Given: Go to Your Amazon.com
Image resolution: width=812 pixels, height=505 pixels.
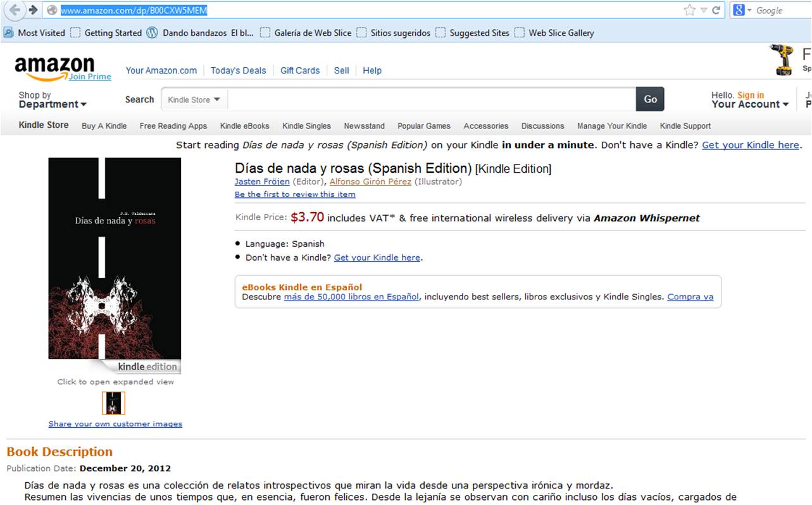Looking at the screenshot, I should [161, 70].
